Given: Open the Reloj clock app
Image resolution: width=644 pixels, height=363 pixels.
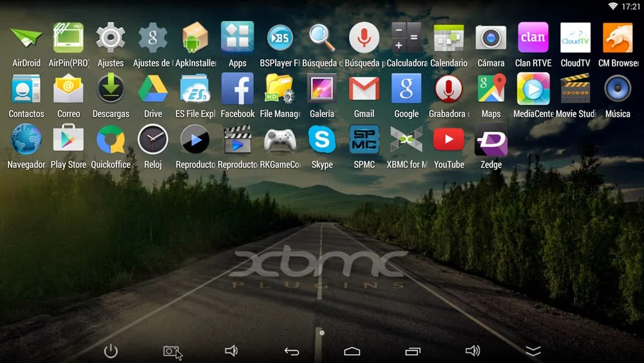Looking at the screenshot, I should (153, 139).
